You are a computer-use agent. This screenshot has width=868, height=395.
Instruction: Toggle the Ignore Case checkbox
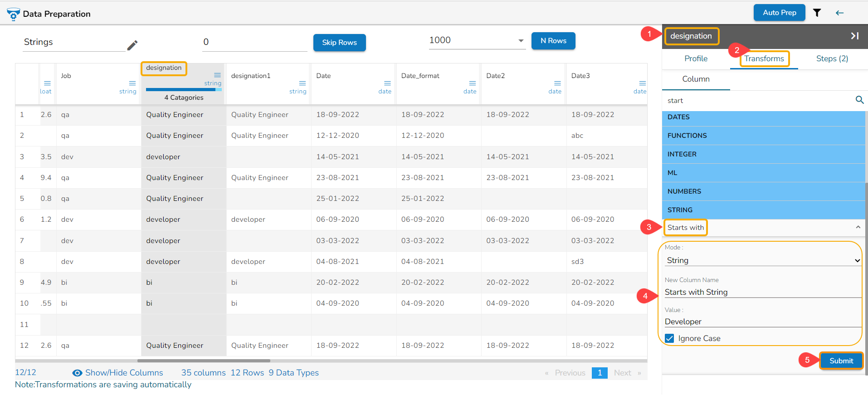point(669,338)
